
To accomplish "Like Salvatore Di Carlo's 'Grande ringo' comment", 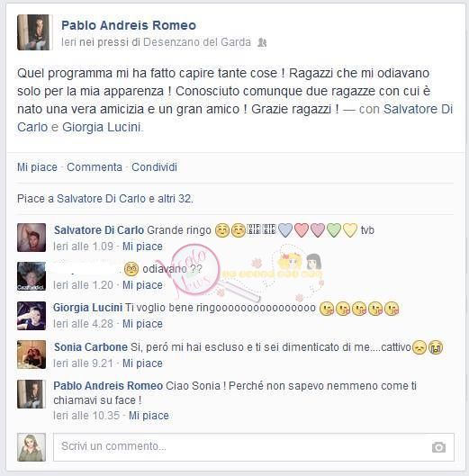I will tap(142, 247).
